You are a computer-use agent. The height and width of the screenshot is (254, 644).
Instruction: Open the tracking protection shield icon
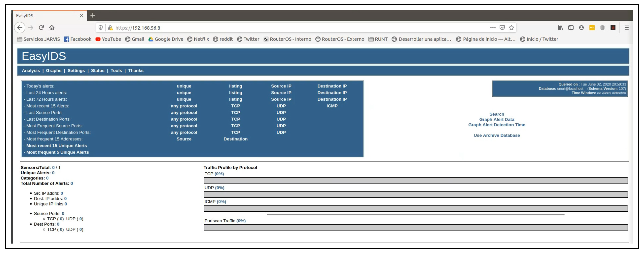coord(101,28)
